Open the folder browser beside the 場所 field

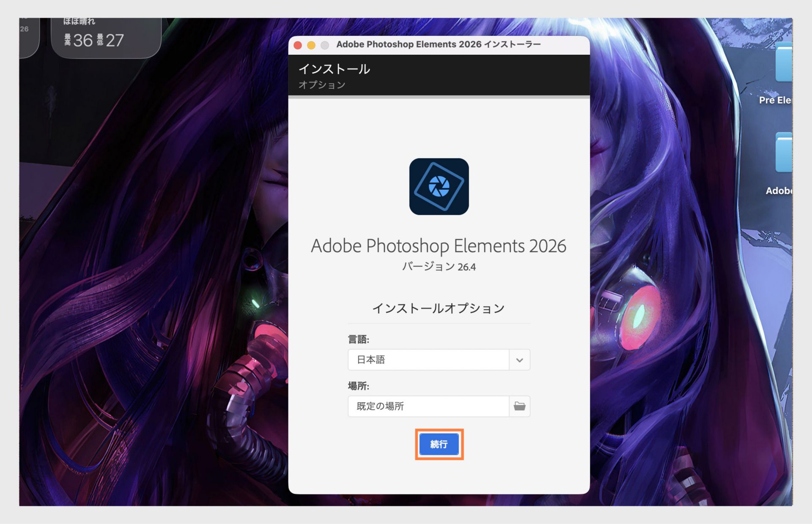519,406
